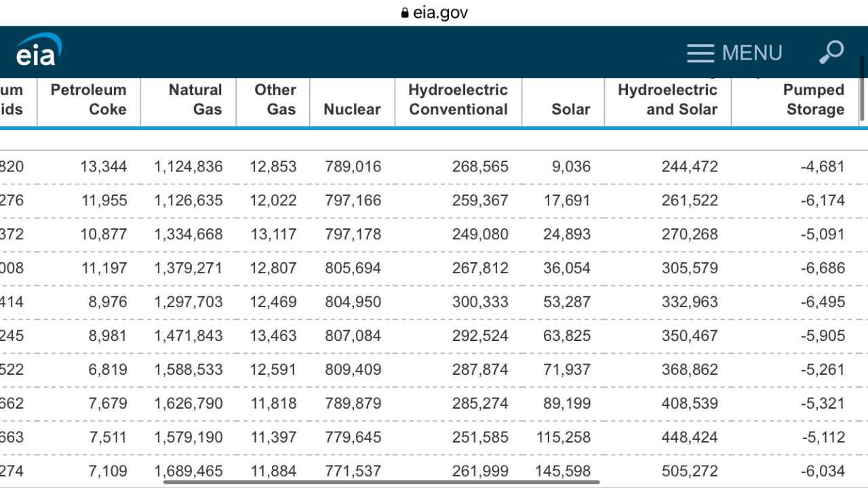
Task: Click the horizontal table scrollbar
Action: pos(381,483)
